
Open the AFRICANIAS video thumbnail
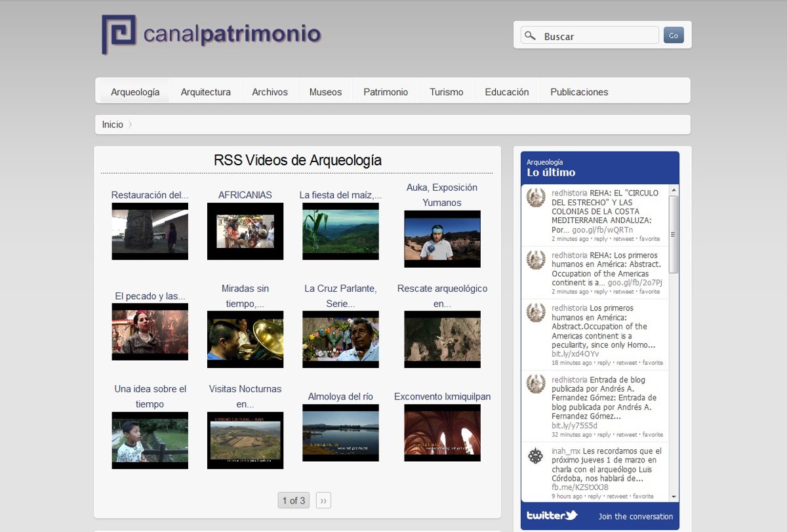(x=245, y=231)
